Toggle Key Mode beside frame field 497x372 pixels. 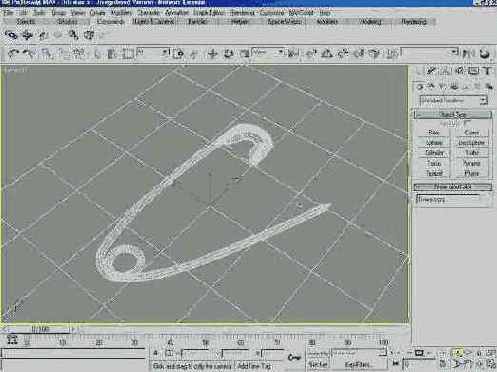(x=396, y=363)
